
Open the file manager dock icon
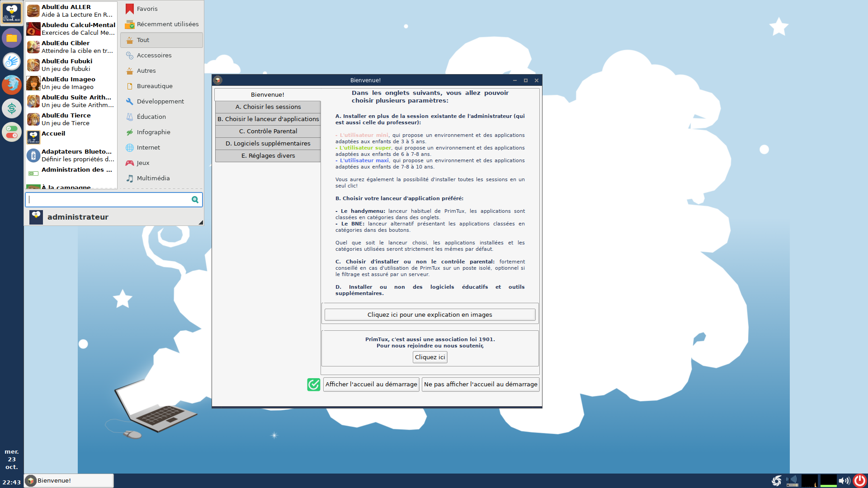12,38
